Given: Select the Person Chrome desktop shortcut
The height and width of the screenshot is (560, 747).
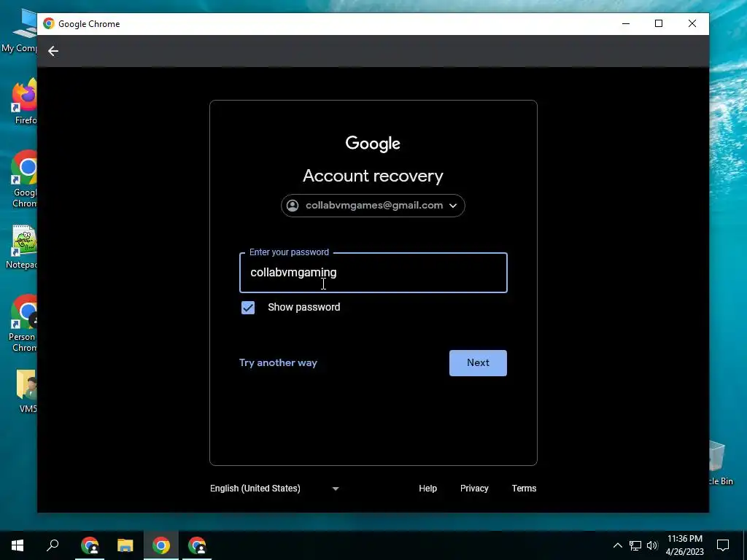Looking at the screenshot, I should [23, 324].
